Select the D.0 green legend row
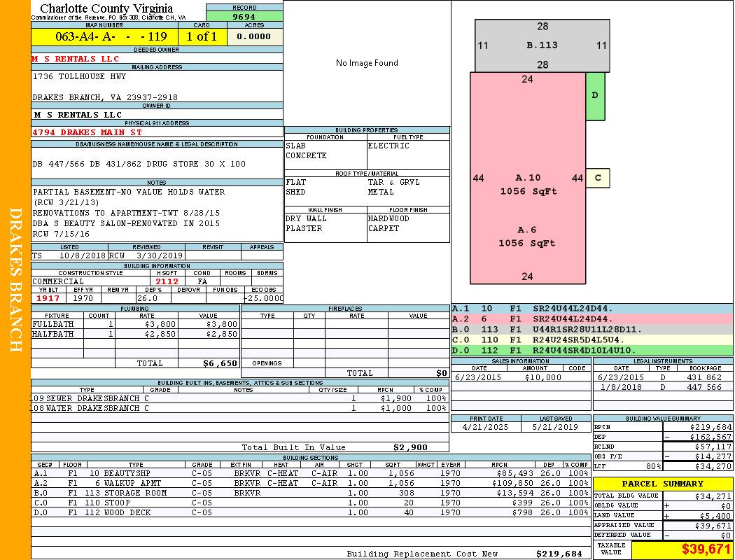This screenshot has width=735, height=560. (x=591, y=350)
